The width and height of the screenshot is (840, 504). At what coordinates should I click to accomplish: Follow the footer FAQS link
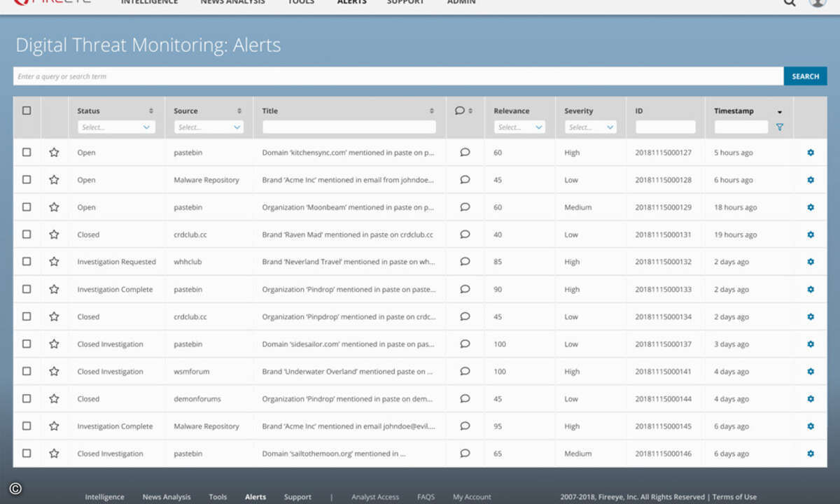[426, 497]
